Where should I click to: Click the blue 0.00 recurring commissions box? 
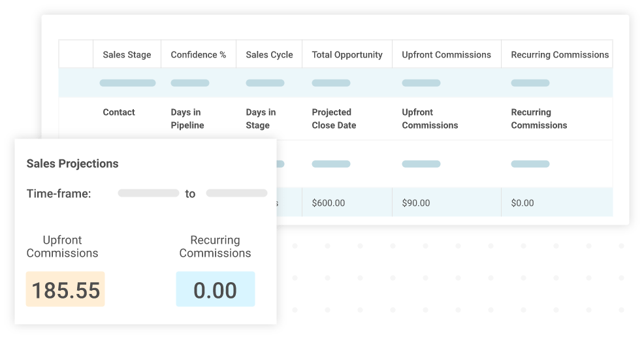click(216, 289)
